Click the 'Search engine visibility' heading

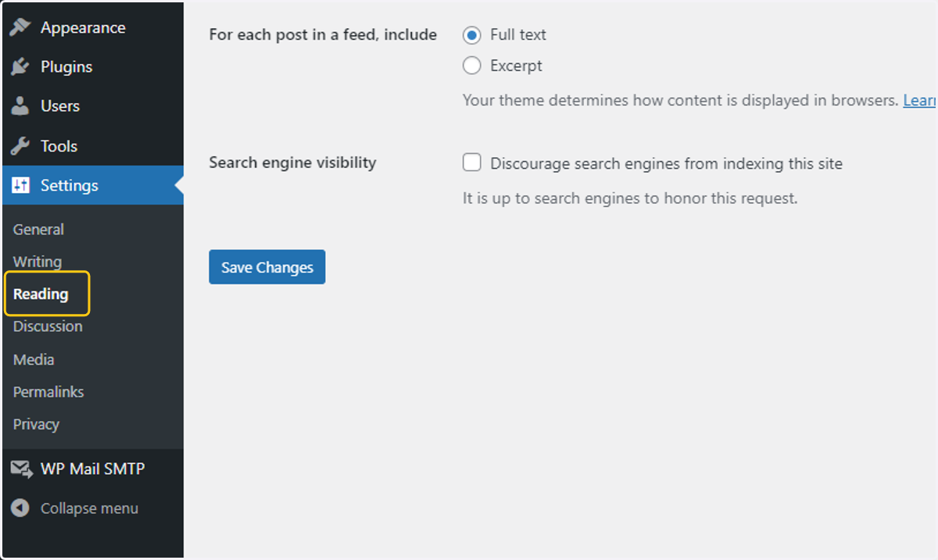point(292,162)
